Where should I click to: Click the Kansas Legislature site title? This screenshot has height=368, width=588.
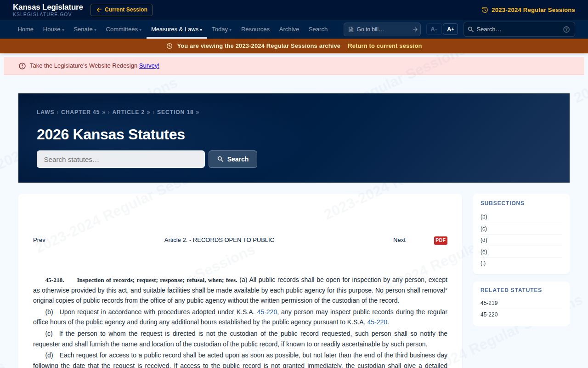48,7
